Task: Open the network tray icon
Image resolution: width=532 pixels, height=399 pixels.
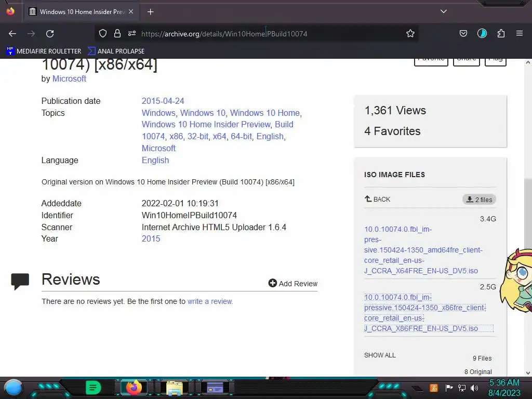Action: click(462, 388)
